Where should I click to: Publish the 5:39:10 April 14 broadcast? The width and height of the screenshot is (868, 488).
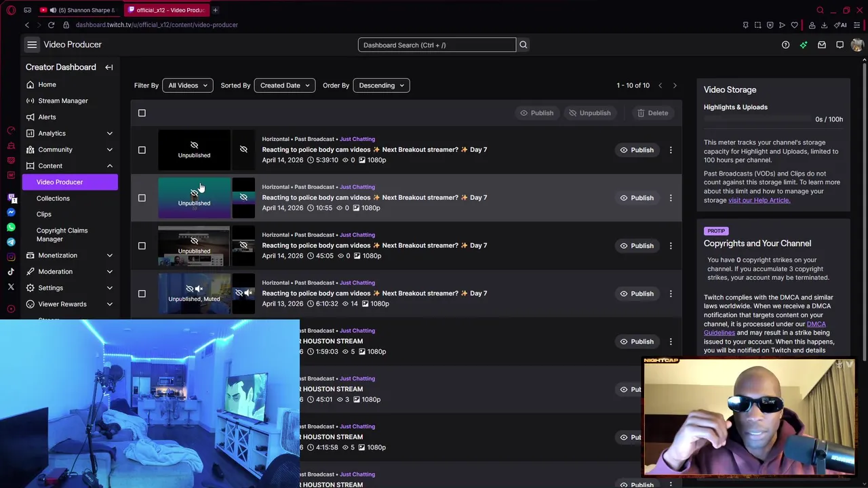tap(636, 150)
